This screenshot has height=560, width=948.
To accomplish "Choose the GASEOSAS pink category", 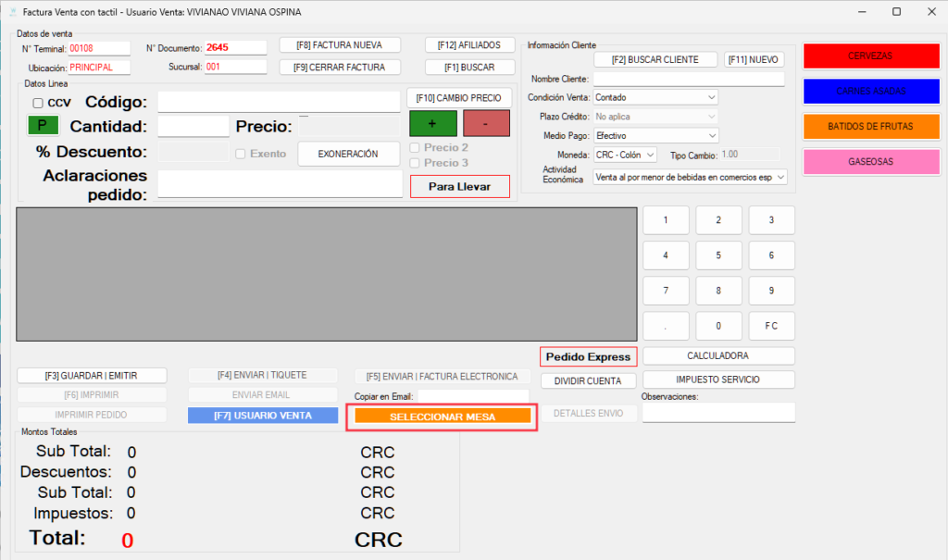I will 870,161.
